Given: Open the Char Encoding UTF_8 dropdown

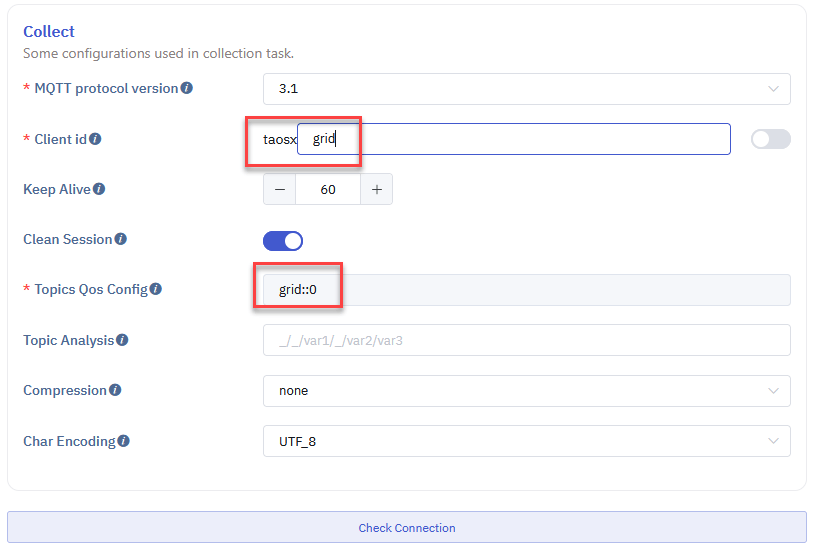Looking at the screenshot, I should click(527, 441).
